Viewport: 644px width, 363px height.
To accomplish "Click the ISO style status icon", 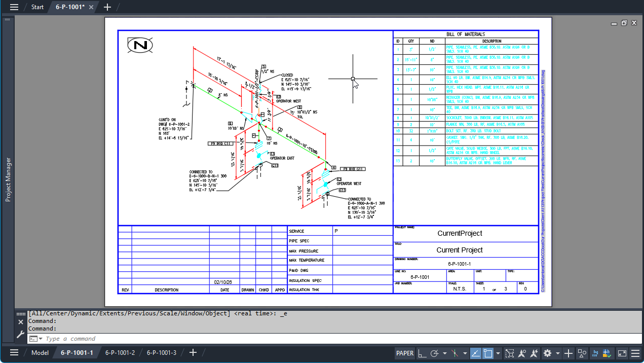I will (595, 353).
